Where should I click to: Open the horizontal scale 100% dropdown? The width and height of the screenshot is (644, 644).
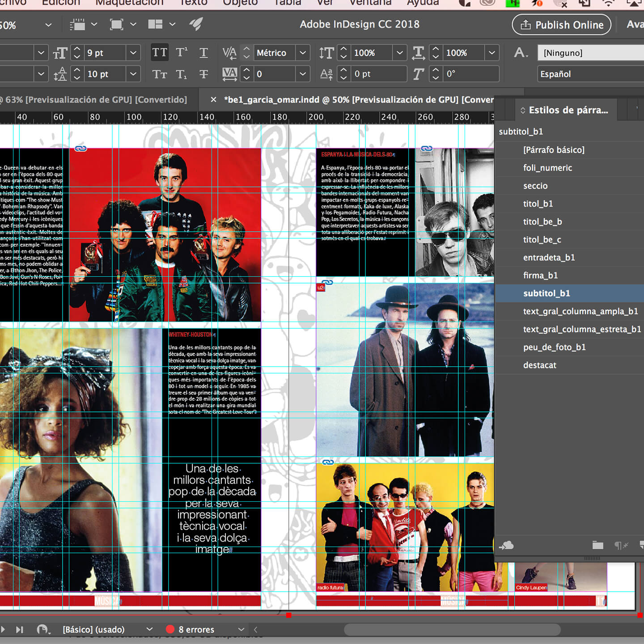pyautogui.click(x=492, y=53)
